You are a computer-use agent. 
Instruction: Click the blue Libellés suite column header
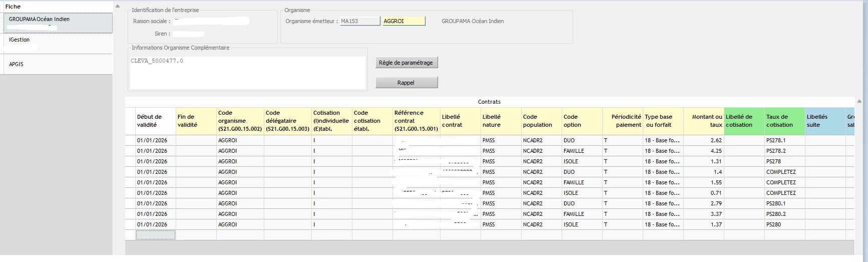(824, 121)
